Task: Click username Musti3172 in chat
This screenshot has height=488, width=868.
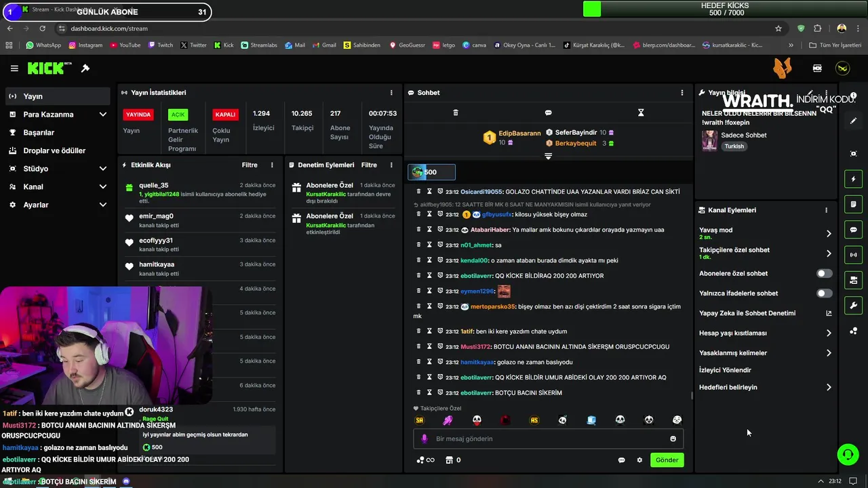Action: click(475, 346)
